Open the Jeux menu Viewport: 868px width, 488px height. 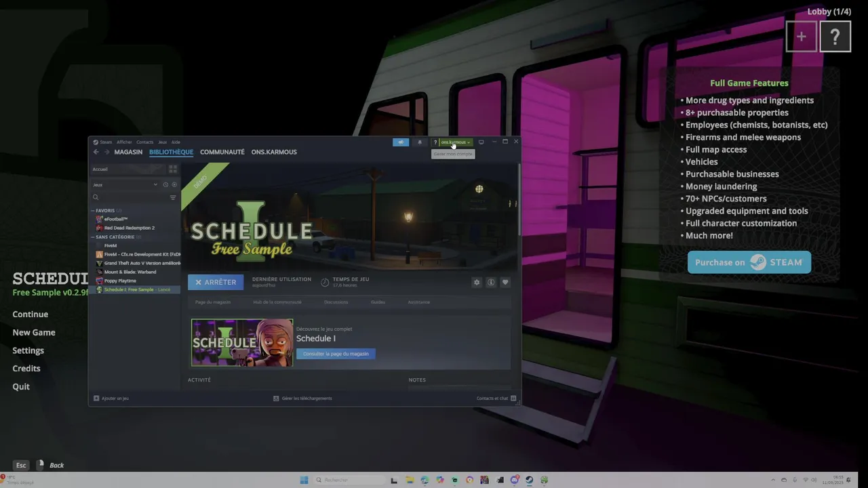(x=162, y=142)
